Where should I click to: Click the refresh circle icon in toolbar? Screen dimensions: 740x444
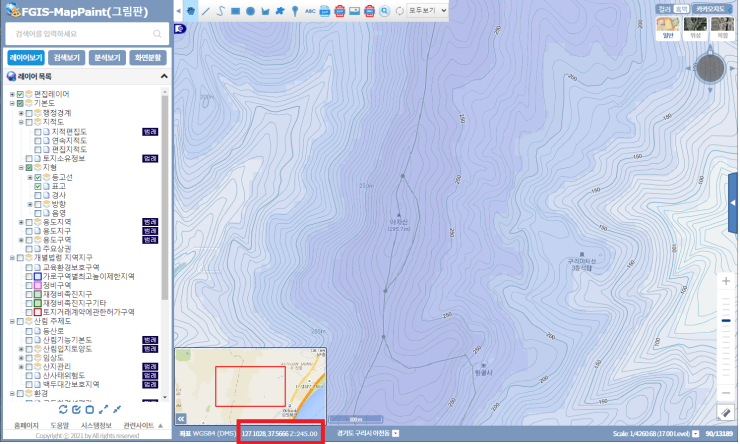coord(399,11)
